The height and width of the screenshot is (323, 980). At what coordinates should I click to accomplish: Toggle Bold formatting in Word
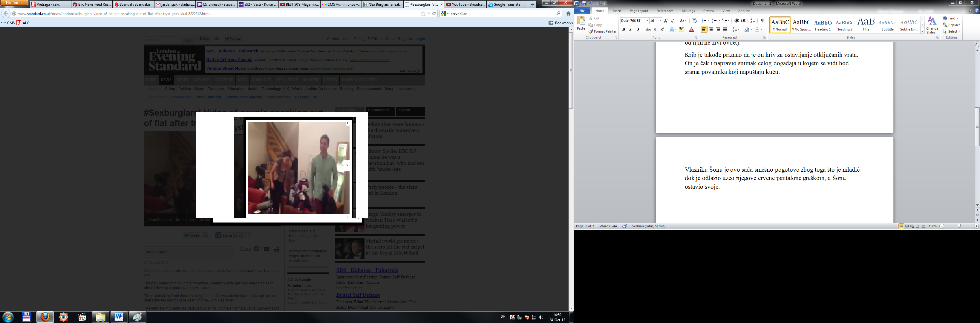pyautogui.click(x=624, y=29)
